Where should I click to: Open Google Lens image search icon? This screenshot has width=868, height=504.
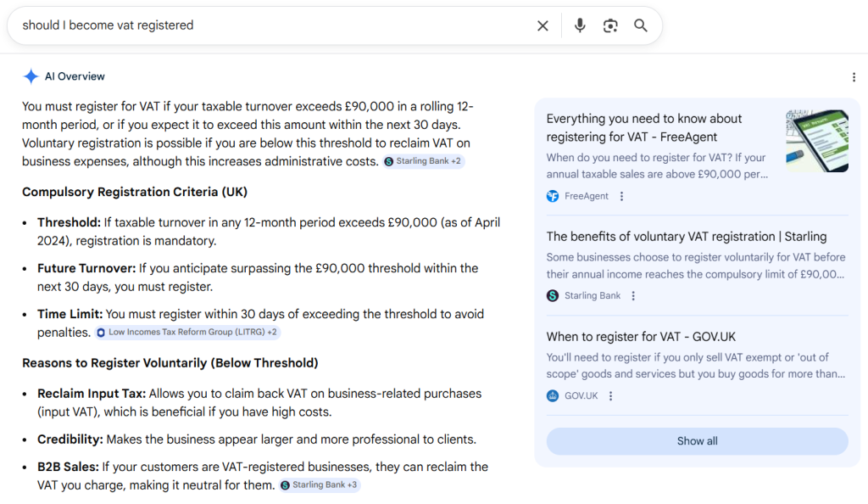click(610, 25)
